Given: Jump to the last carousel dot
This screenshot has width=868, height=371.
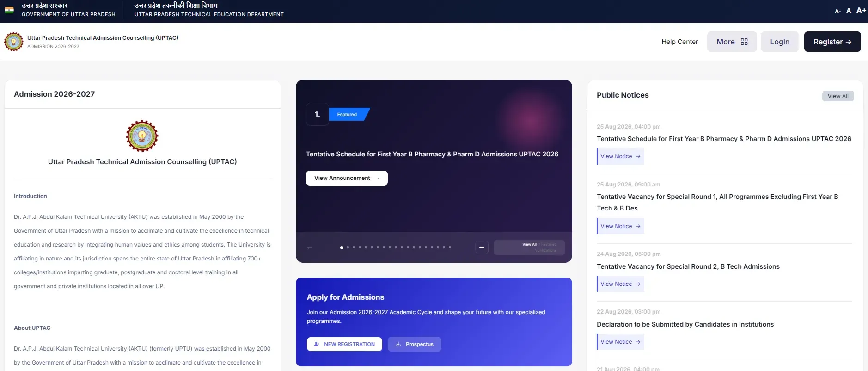Looking at the screenshot, I should (x=450, y=247).
